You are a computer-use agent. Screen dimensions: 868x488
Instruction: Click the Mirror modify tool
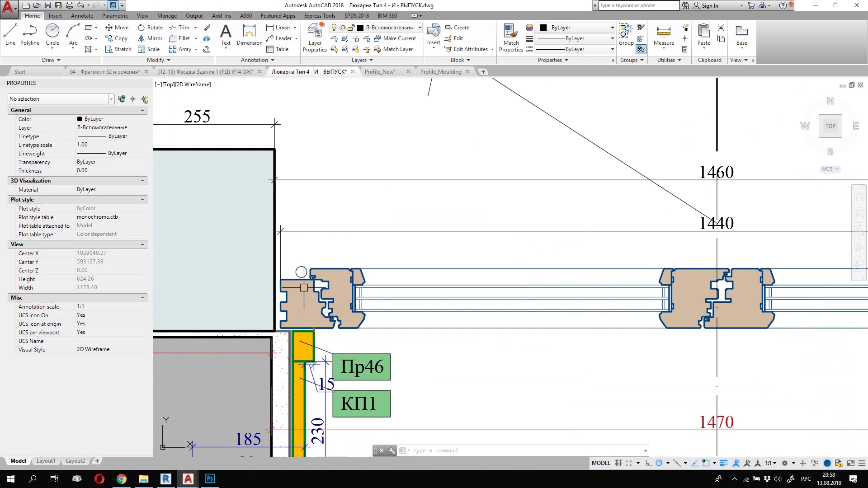[x=150, y=38]
